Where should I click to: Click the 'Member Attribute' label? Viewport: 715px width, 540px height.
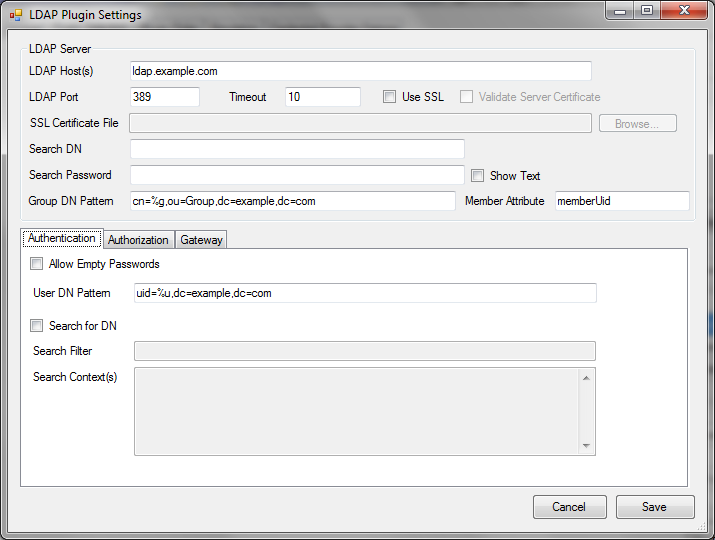[505, 201]
